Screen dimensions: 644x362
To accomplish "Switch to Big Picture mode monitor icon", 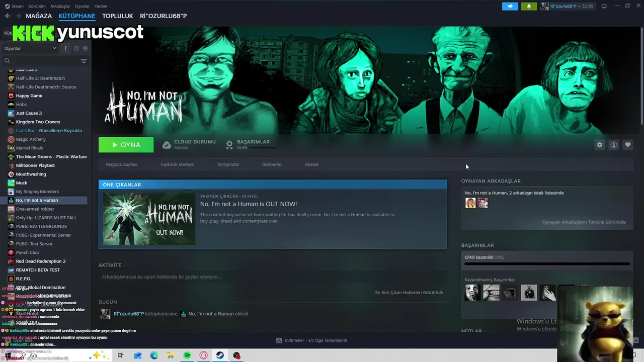I will 604,6.
